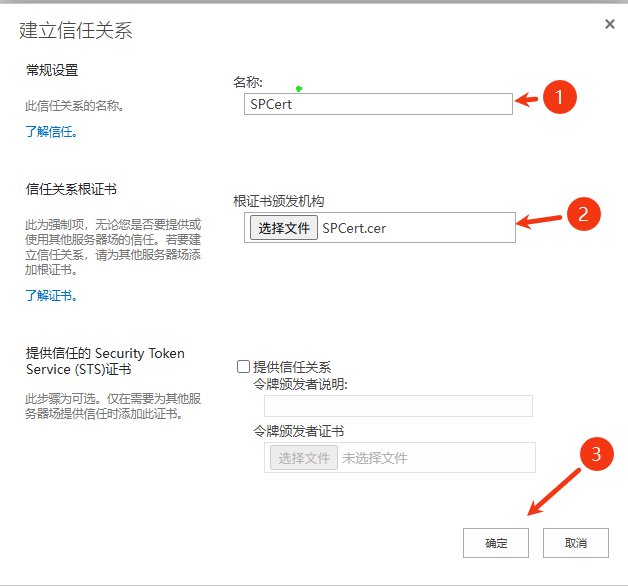The image size is (628, 586).
Task: Open the 了解信任 help link
Action: (x=51, y=131)
